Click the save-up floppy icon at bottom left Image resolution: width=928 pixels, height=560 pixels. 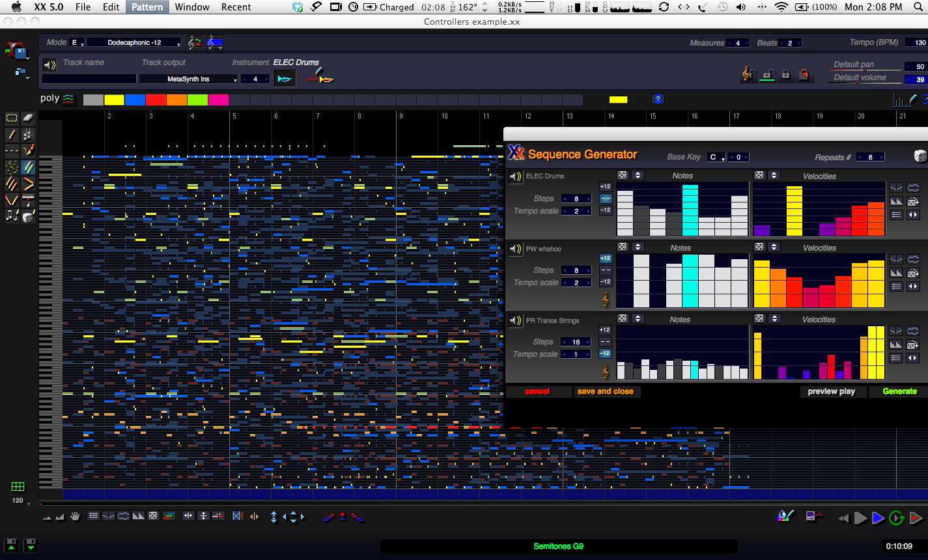click(x=11, y=544)
